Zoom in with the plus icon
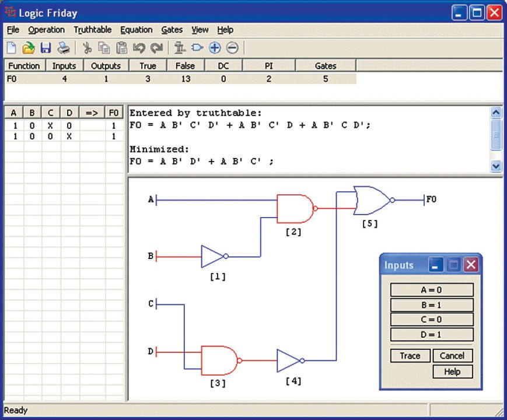 click(215, 48)
